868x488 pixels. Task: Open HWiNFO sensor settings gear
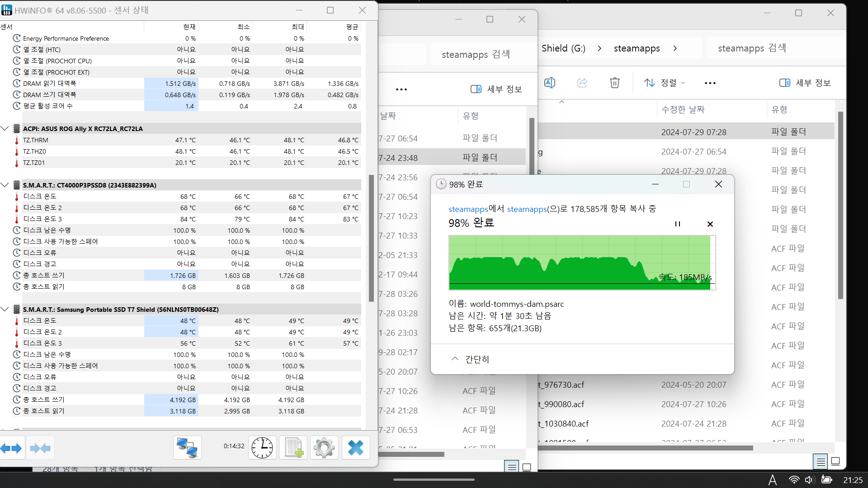pos(324,448)
